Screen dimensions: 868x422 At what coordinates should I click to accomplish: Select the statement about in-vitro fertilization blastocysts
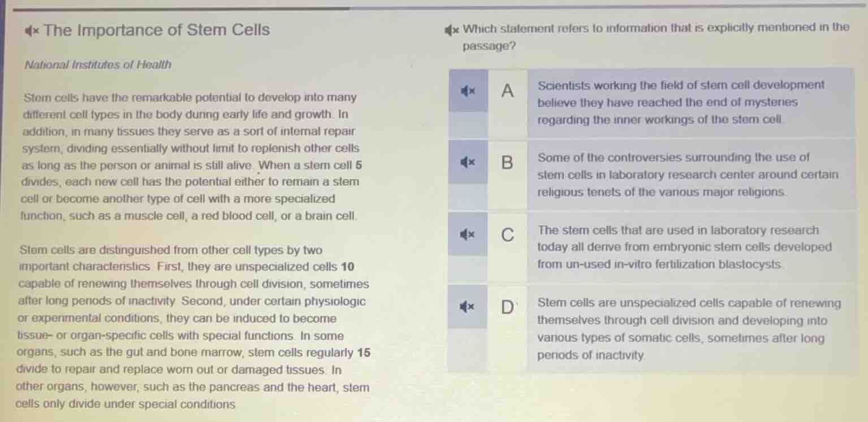click(679, 247)
